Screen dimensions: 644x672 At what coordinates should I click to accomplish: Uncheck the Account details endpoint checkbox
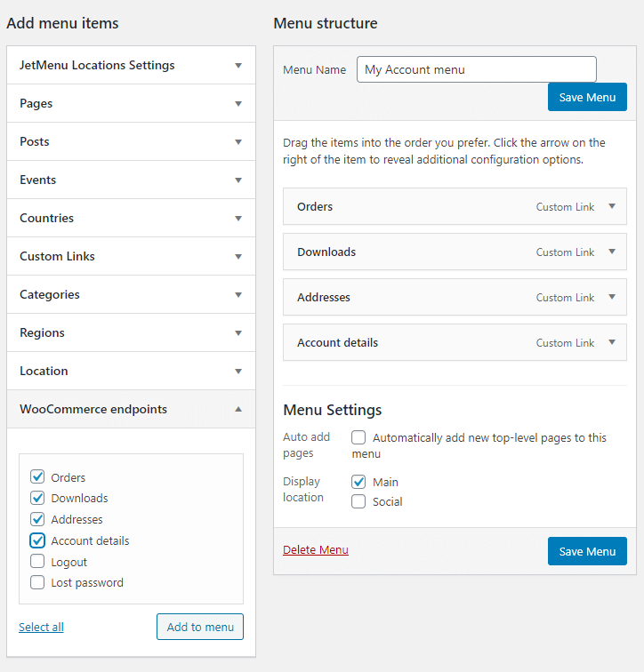(37, 540)
